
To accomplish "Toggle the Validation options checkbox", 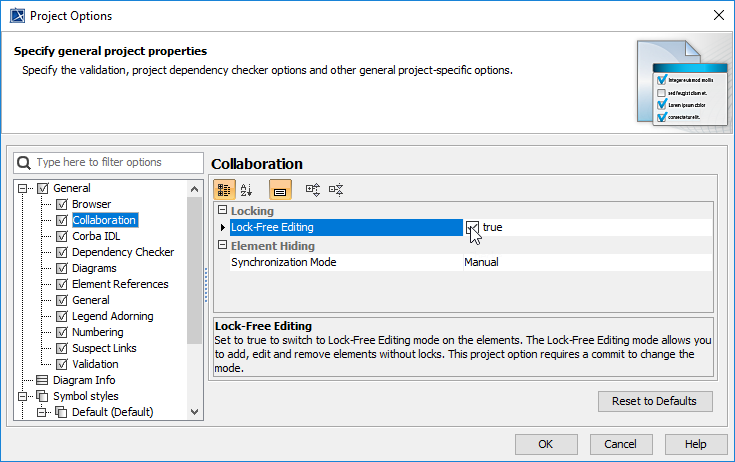I will click(62, 364).
